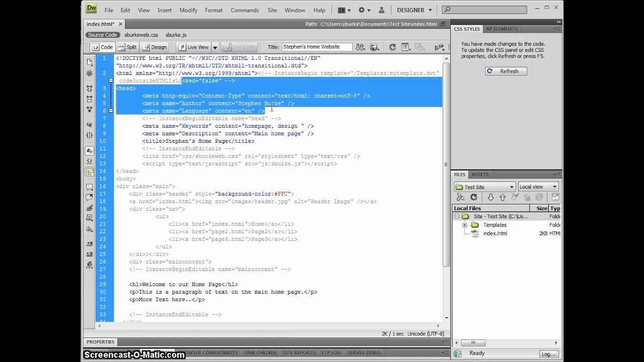Open the File Management icon beside Title

coord(360,47)
